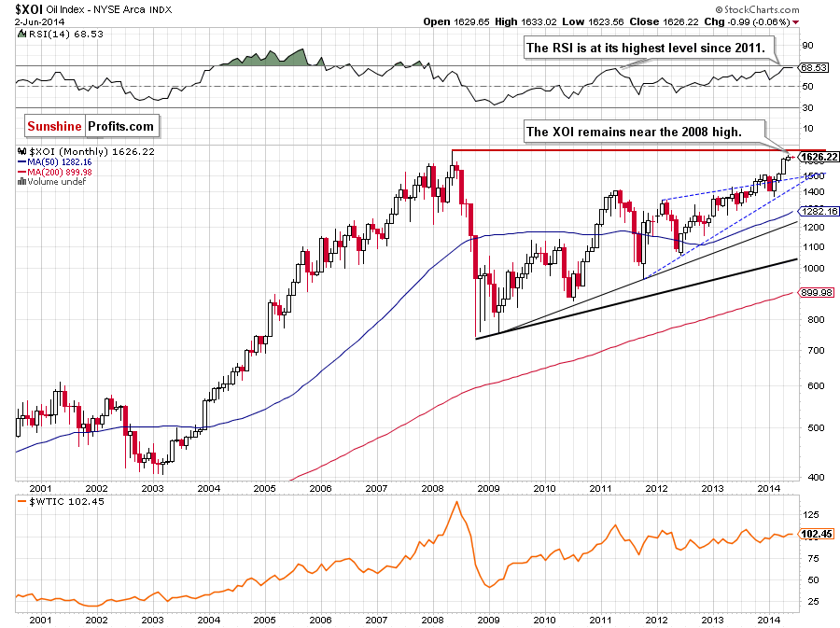Click the 2001 year label under the XOI price chart
This screenshot has width=840, height=628.
40,488
